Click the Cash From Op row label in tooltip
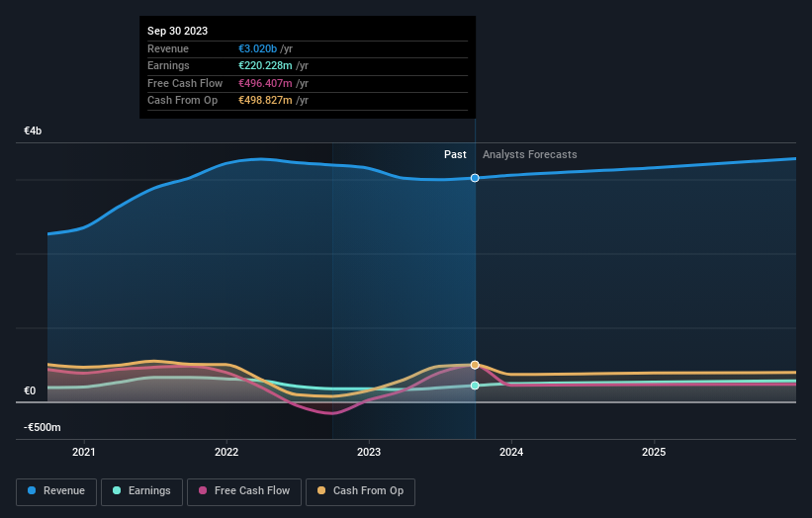This screenshot has width=812, height=518. point(182,101)
